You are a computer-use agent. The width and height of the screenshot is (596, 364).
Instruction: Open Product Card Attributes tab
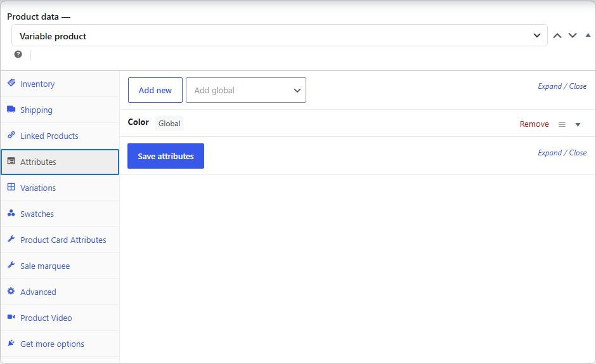(x=60, y=240)
